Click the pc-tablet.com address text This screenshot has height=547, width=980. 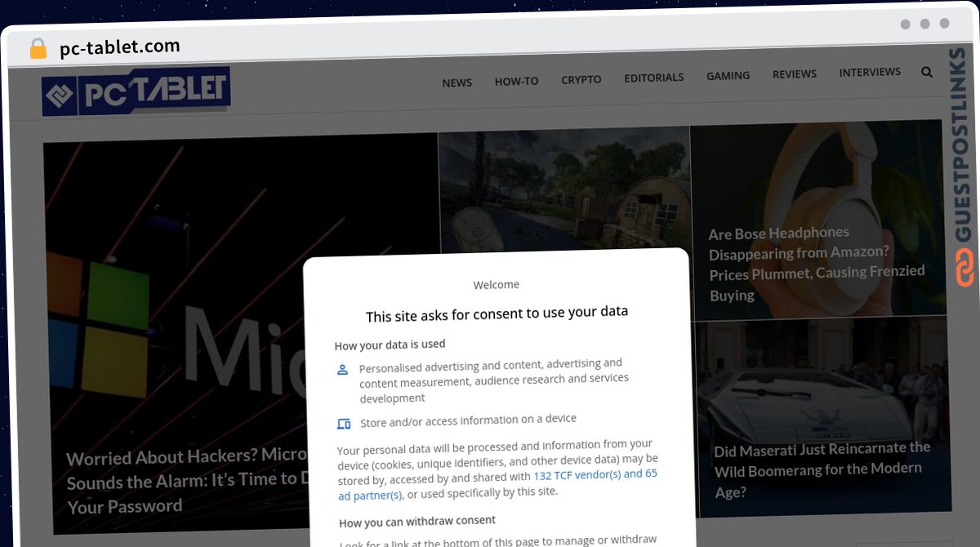(120, 47)
